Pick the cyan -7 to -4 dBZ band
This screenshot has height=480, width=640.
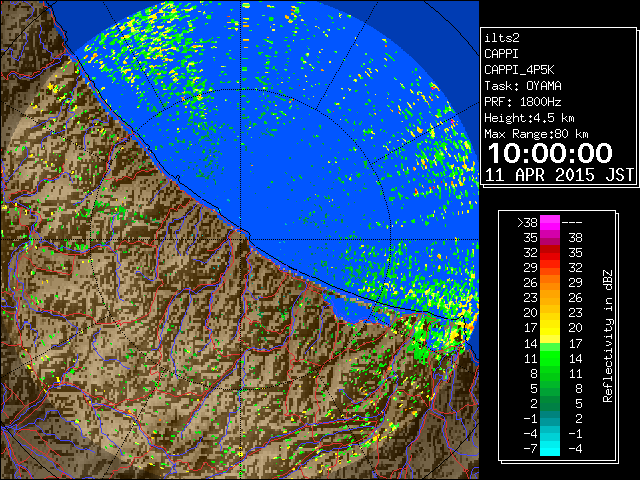550,448
